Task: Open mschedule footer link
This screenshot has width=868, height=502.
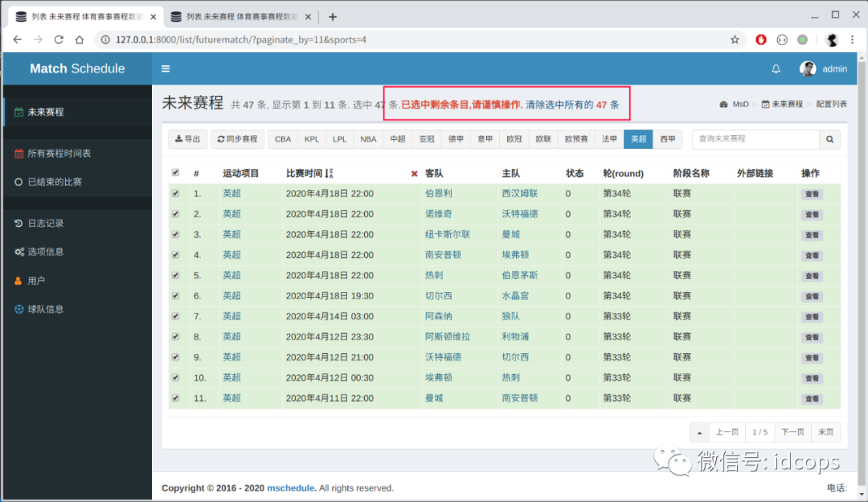Action: pyautogui.click(x=291, y=488)
